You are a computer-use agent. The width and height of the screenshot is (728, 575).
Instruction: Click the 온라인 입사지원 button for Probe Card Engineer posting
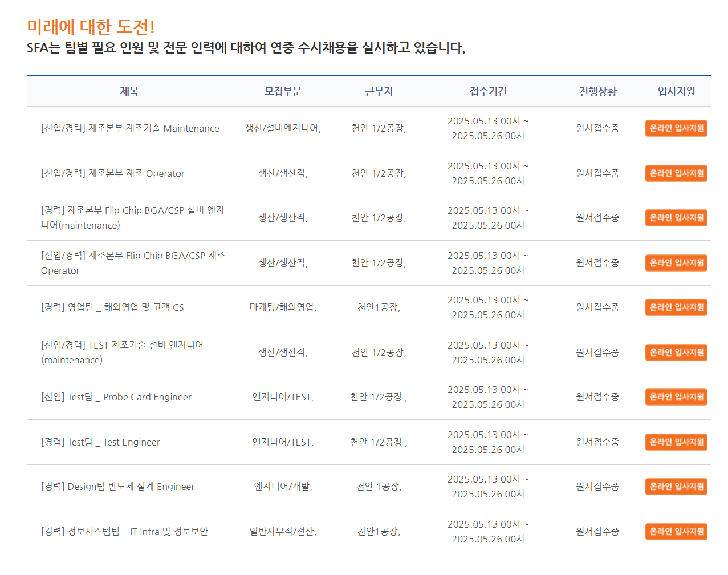pos(676,396)
